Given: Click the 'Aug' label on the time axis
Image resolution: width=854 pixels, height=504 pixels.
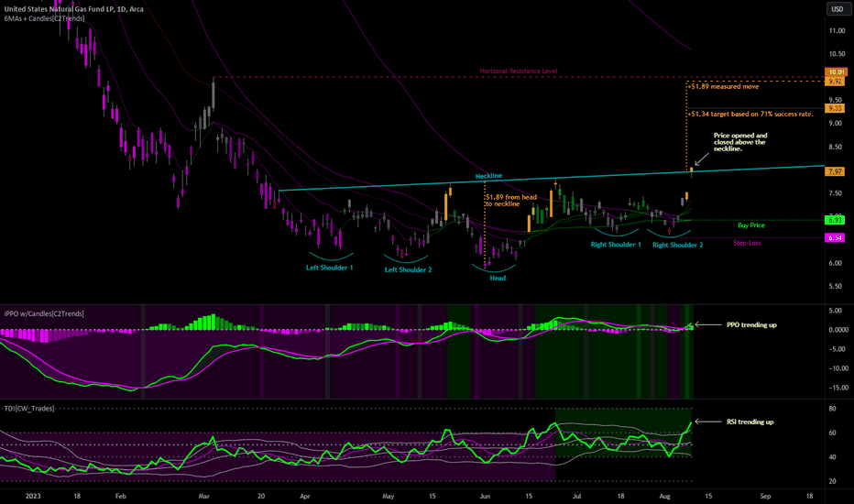Looking at the screenshot, I should pos(664,496).
